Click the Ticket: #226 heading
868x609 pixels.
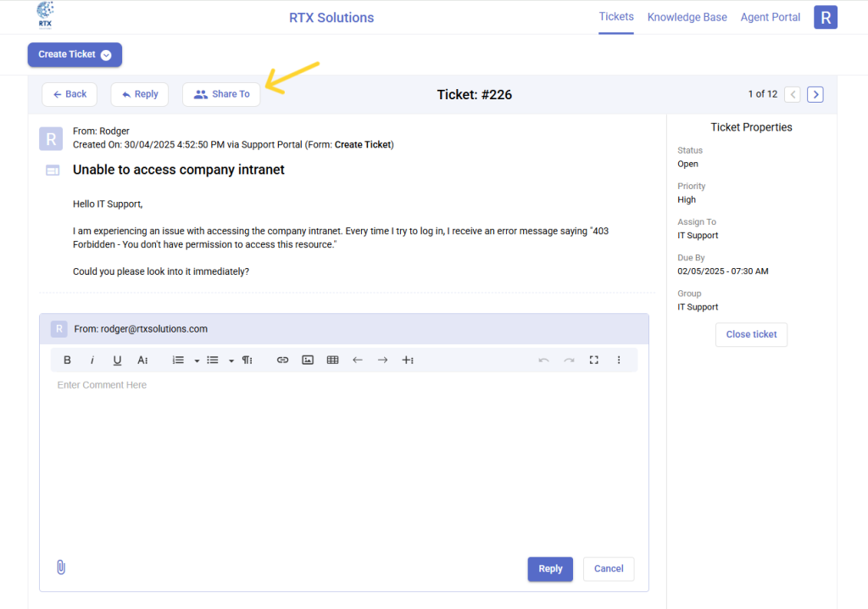(475, 95)
